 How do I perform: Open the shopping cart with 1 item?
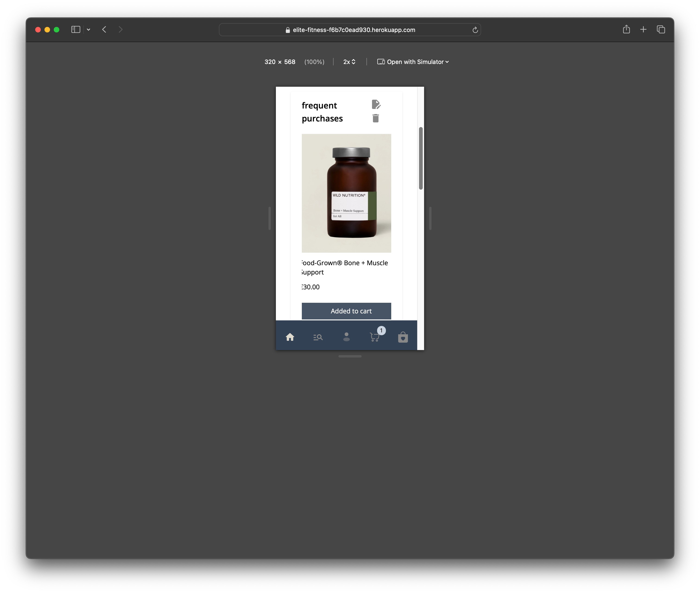tap(375, 337)
